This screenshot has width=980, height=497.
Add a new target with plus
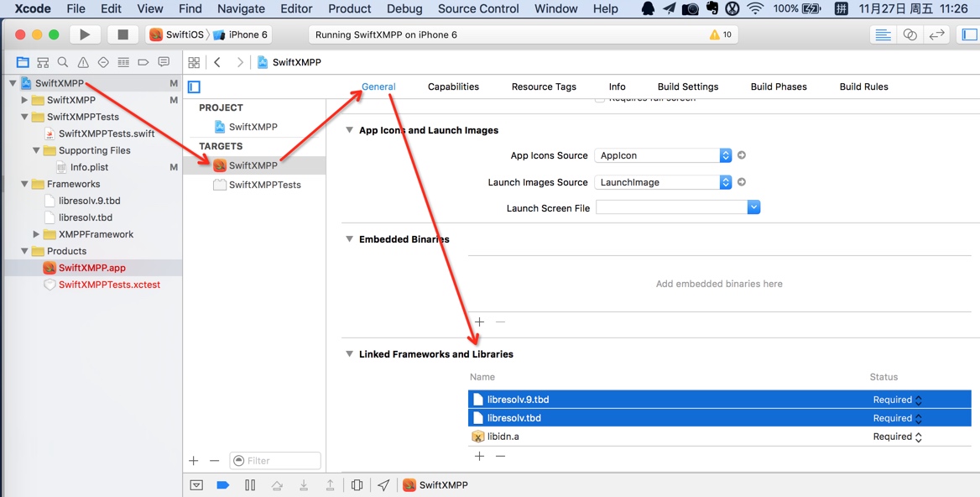194,461
